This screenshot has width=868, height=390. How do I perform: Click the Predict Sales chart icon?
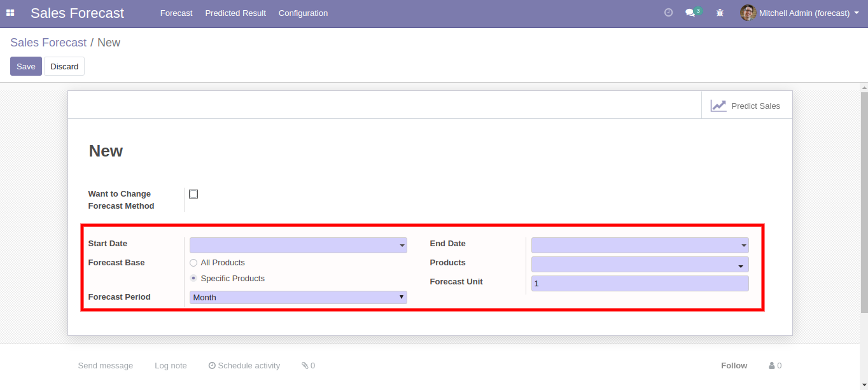pos(718,106)
